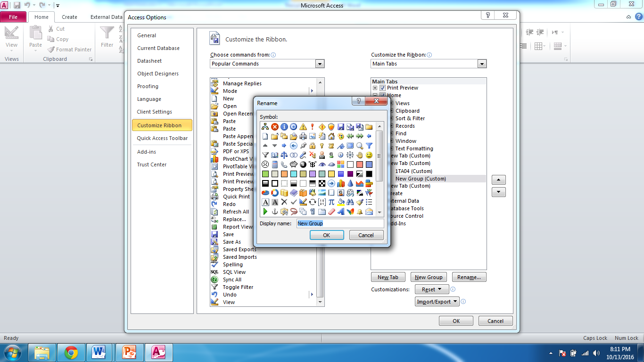Choose the film reel symbol

tap(350, 193)
